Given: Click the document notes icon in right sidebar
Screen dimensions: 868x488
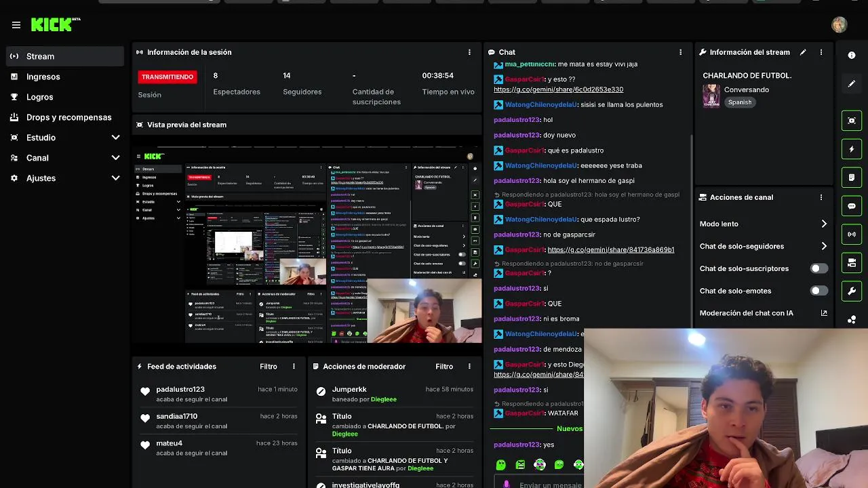Looking at the screenshot, I should click(852, 178).
